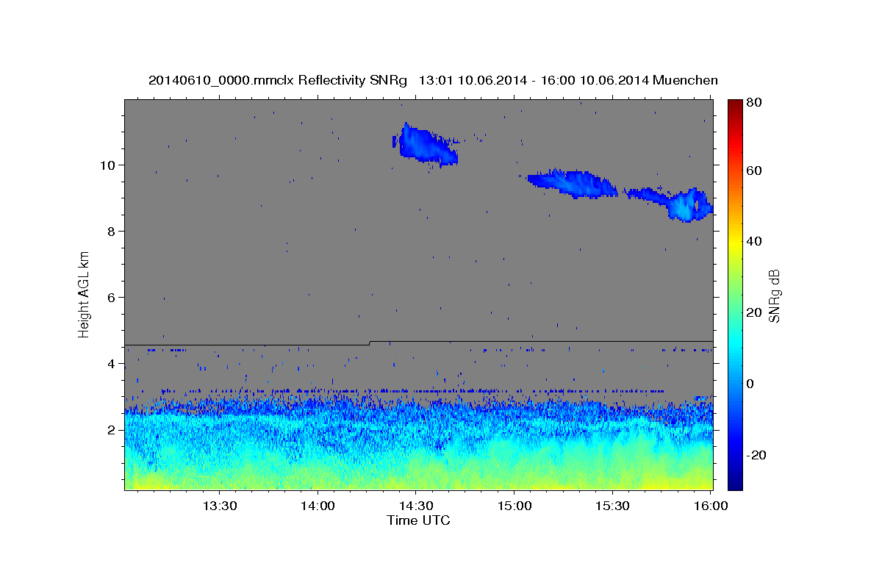Click the dark red top of colorbar
This screenshot has height=588, width=882.
click(734, 104)
